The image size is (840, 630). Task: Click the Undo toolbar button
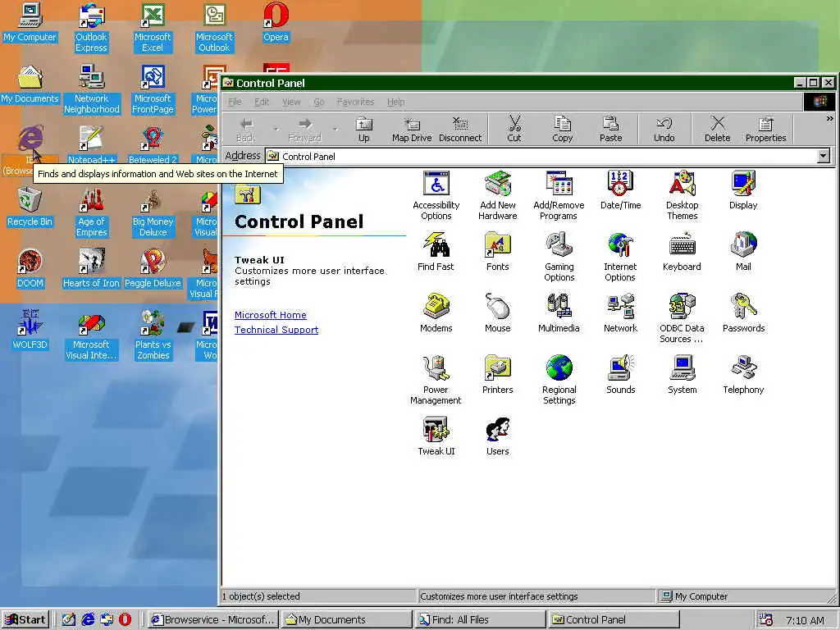tap(664, 130)
